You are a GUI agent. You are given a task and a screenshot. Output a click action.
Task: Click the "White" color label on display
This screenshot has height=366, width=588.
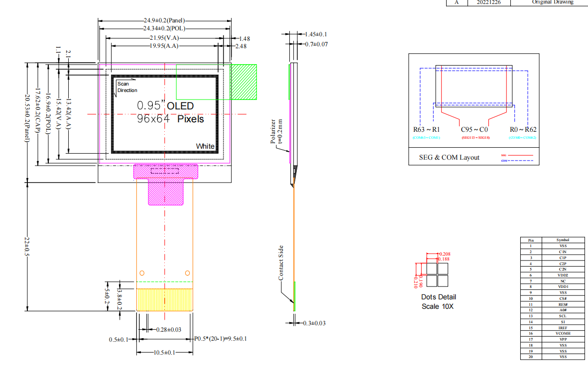tap(205, 146)
